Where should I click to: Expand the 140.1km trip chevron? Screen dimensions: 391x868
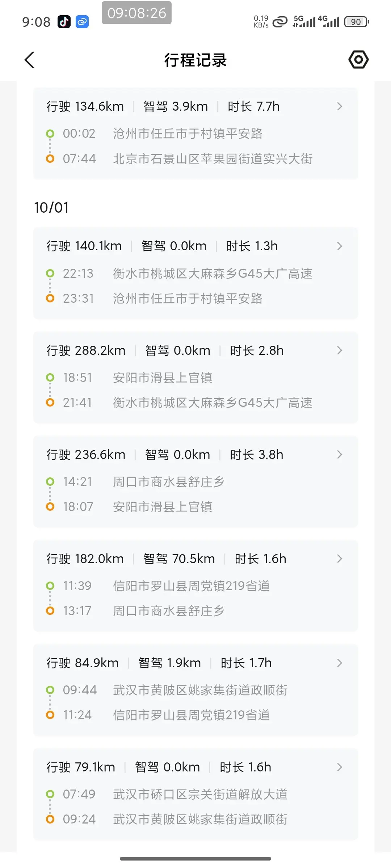(339, 246)
